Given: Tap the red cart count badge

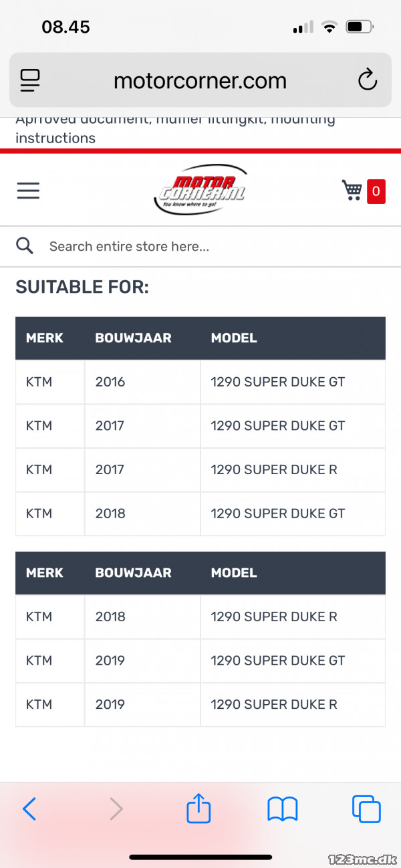Looking at the screenshot, I should pos(376,191).
